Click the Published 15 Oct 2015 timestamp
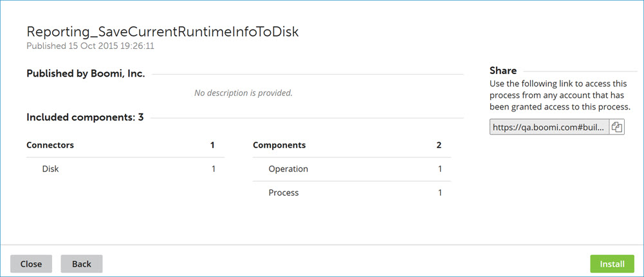Image resolution: width=644 pixels, height=277 pixels. coord(90,46)
